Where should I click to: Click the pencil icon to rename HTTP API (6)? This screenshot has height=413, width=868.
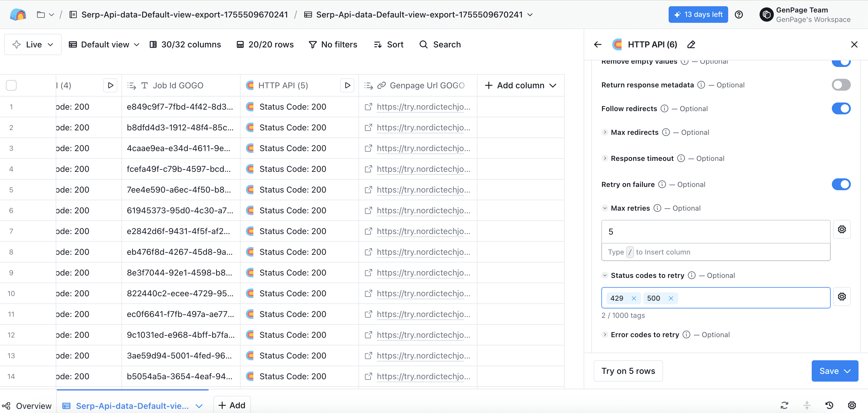click(691, 44)
